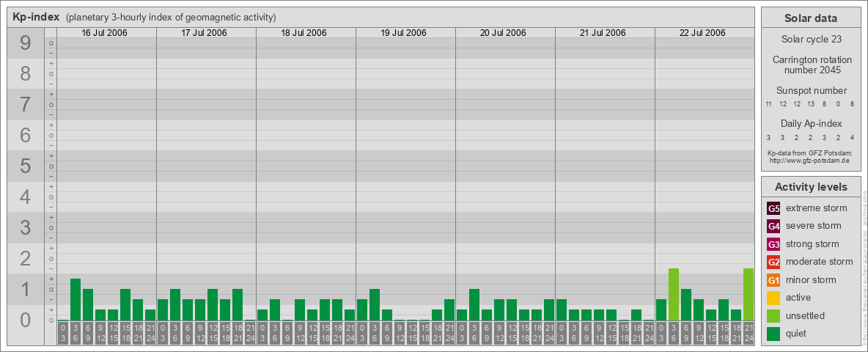Click the Kp scale number 2

[x=26, y=258]
